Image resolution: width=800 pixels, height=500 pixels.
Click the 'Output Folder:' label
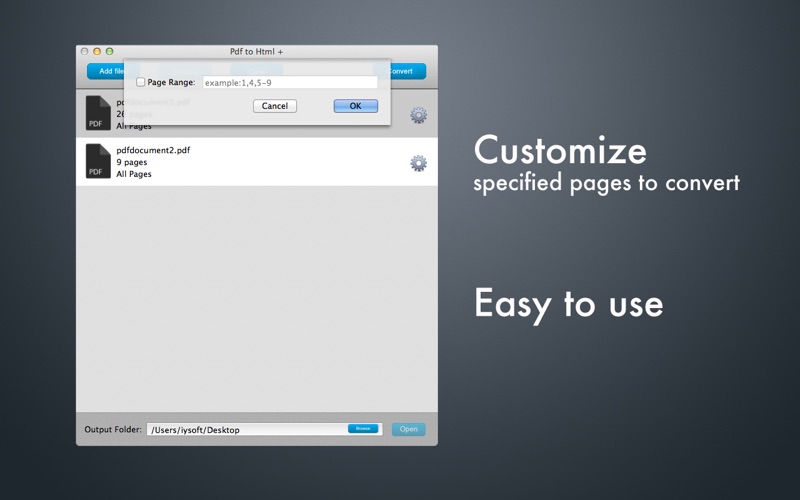[113, 430]
